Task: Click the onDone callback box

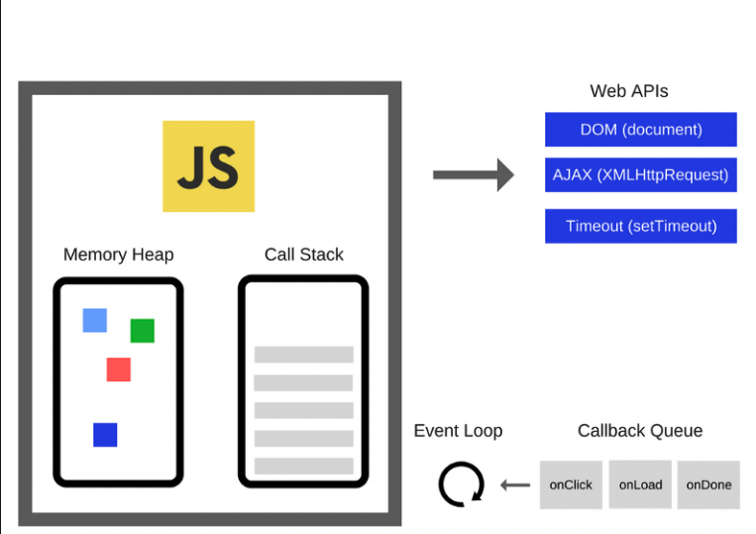Action: pos(708,484)
